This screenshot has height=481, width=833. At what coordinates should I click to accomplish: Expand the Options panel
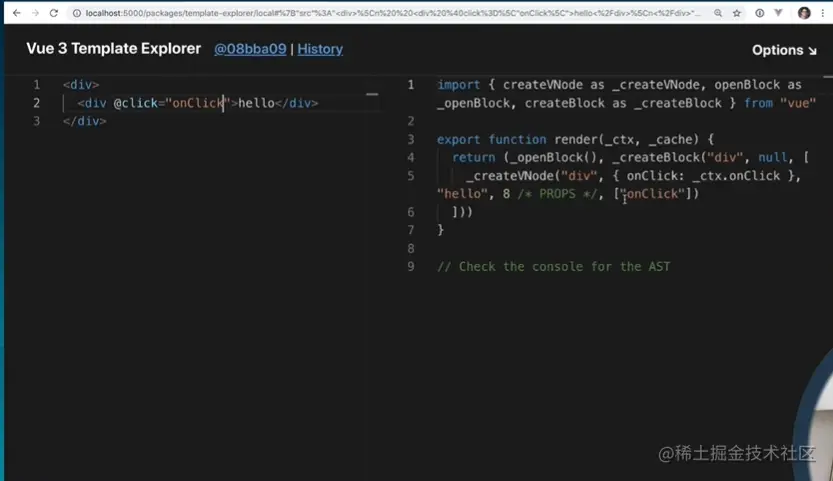784,50
